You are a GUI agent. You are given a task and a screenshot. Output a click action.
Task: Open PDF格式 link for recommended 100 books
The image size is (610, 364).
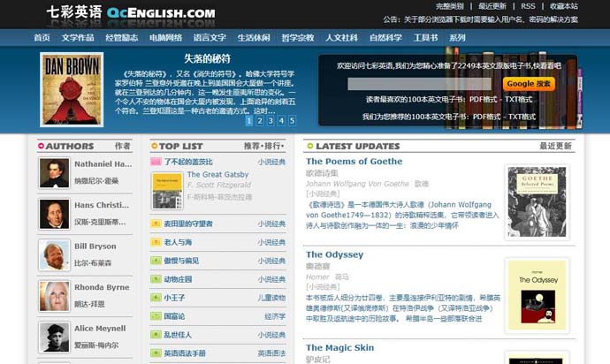point(487,117)
